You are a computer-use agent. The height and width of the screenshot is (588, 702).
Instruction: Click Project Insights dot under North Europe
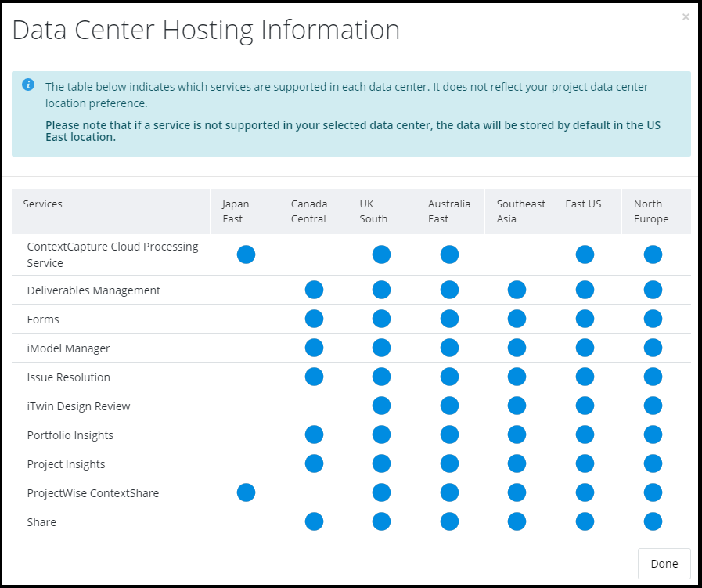coord(653,464)
